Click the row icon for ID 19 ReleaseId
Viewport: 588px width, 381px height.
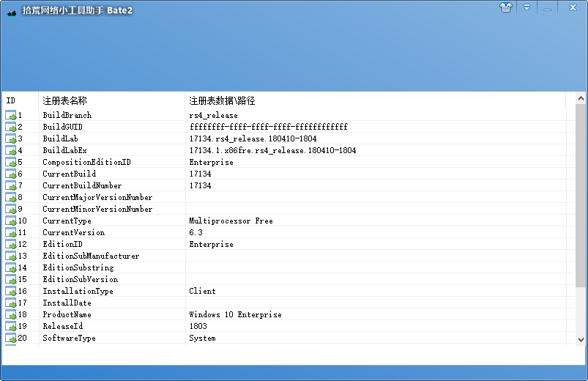11,326
